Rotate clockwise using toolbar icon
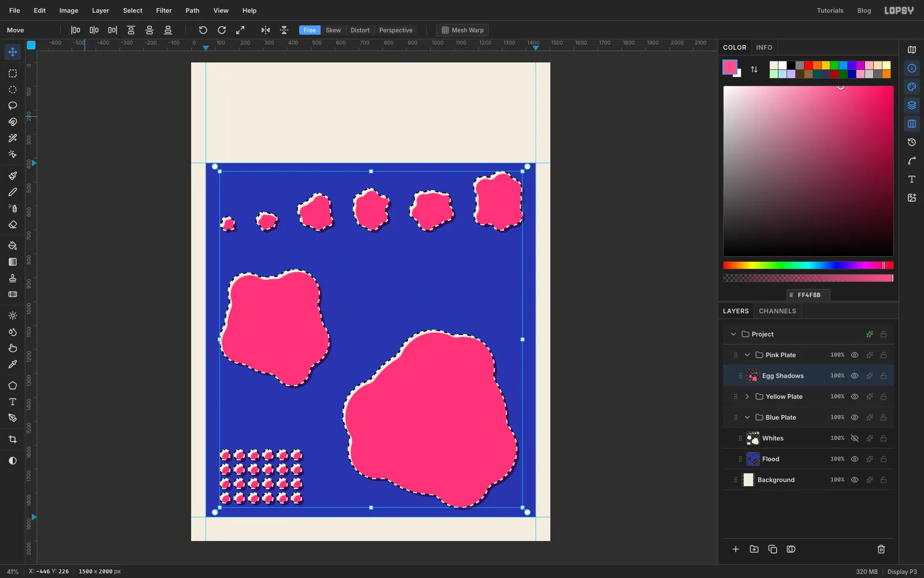The height and width of the screenshot is (578, 924). pos(222,30)
